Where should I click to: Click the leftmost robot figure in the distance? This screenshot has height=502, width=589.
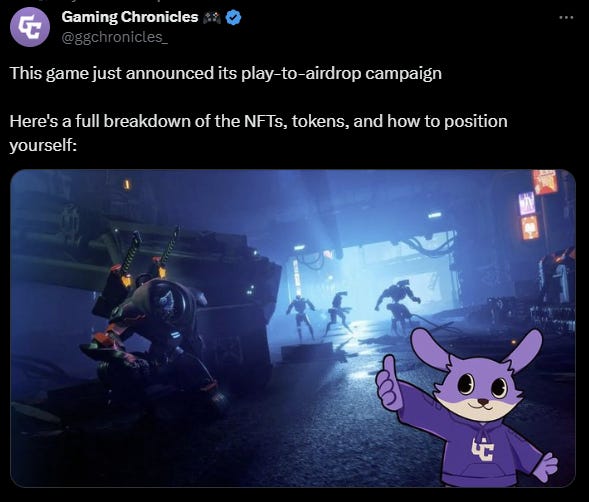pos(301,316)
